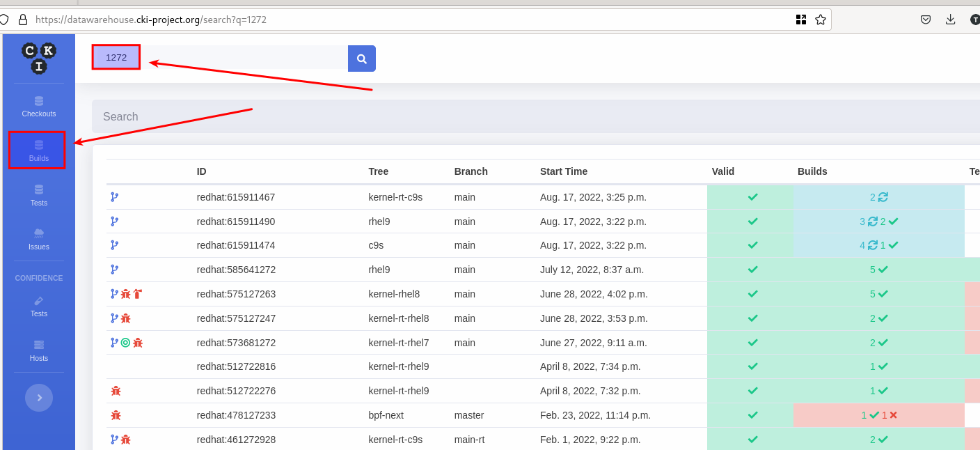Bookmark this page with the star icon

(x=821, y=20)
